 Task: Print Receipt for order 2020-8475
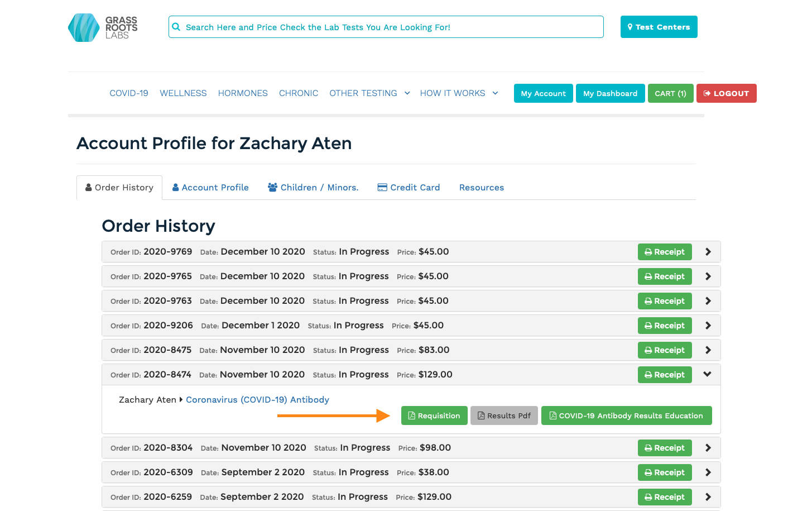coord(664,350)
